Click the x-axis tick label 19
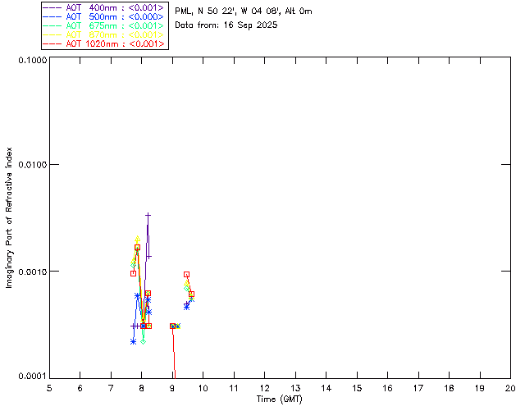Viewport: 525px width, 420px height. 480,388
